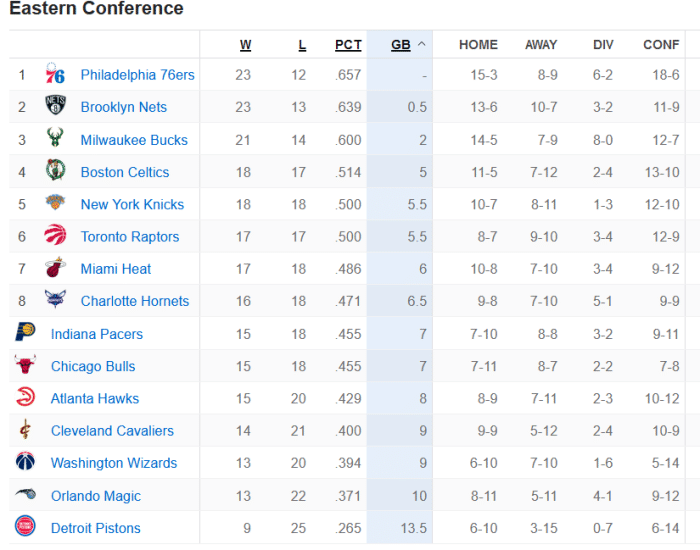This screenshot has width=700, height=550.
Task: Toggle sort arrow next to GB
Action: [421, 44]
